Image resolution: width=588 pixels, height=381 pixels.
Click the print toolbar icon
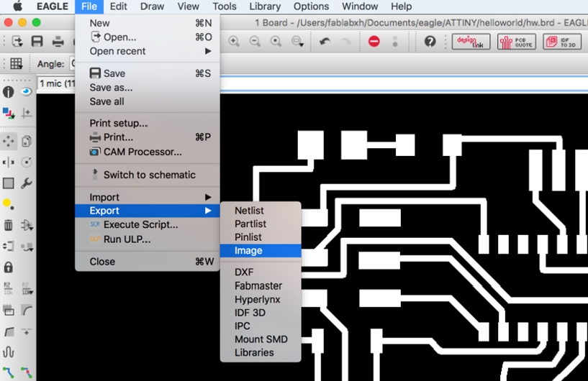[58, 41]
